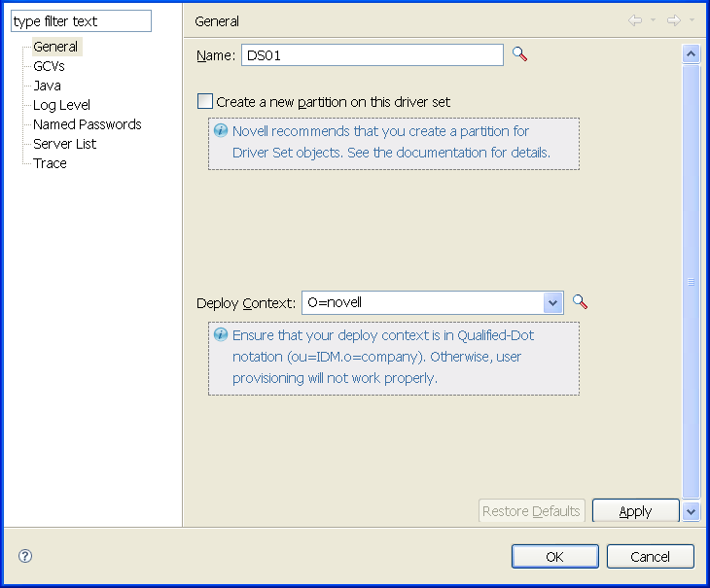
Task: Click the Restore Defaults button
Action: (x=532, y=510)
